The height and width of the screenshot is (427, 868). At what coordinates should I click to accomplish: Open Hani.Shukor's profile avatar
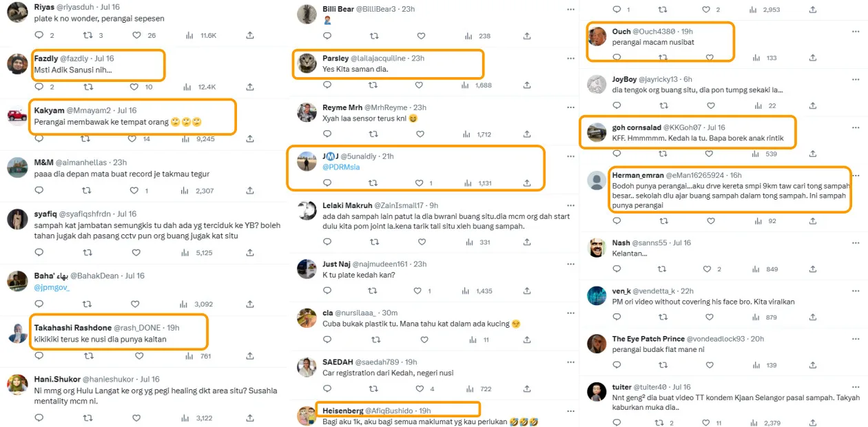click(17, 384)
